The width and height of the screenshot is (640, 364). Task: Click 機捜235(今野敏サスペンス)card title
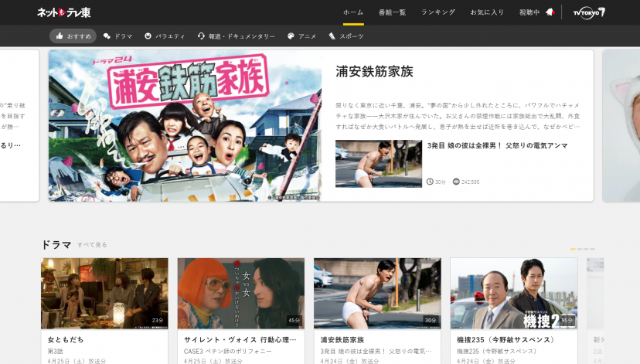506,339
